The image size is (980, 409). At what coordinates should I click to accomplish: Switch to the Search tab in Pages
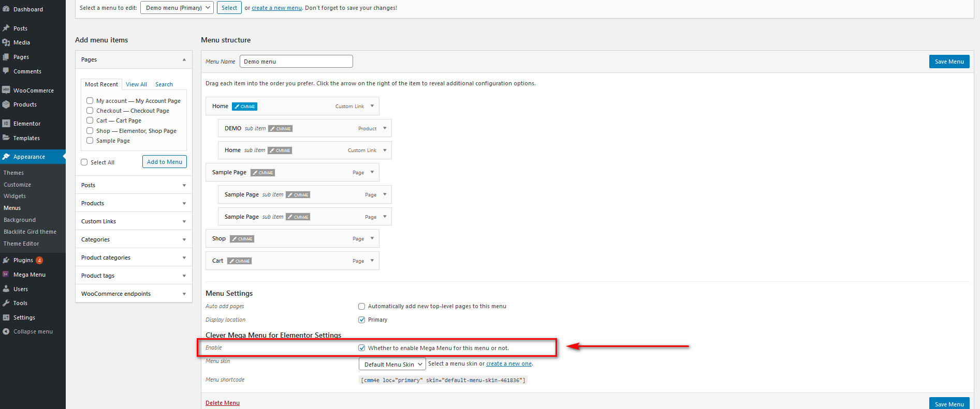tap(164, 84)
